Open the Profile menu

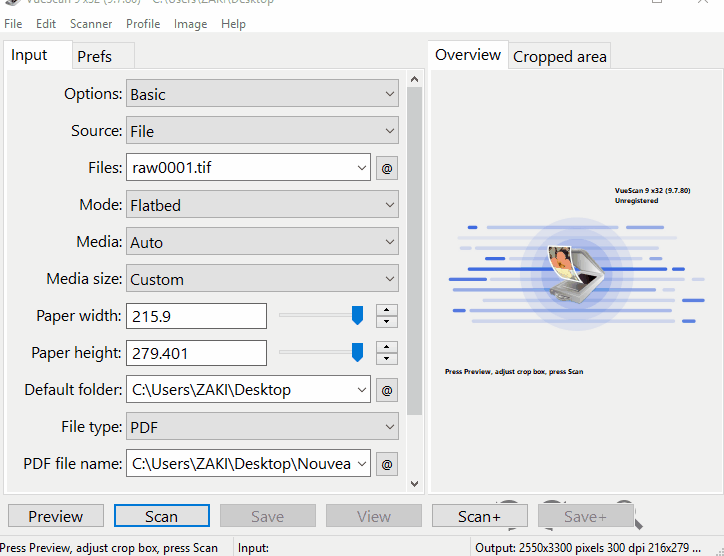143,24
